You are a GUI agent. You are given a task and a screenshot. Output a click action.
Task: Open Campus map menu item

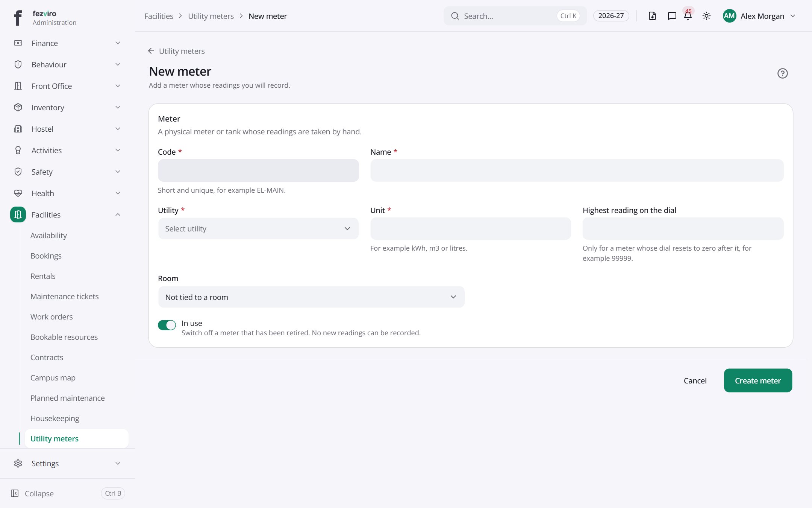(53, 377)
